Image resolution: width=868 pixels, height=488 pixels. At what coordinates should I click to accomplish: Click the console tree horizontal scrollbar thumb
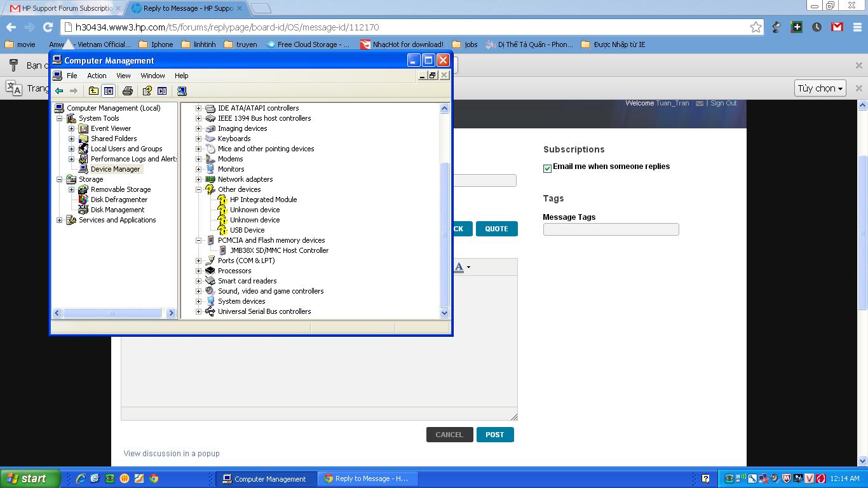tap(112, 313)
